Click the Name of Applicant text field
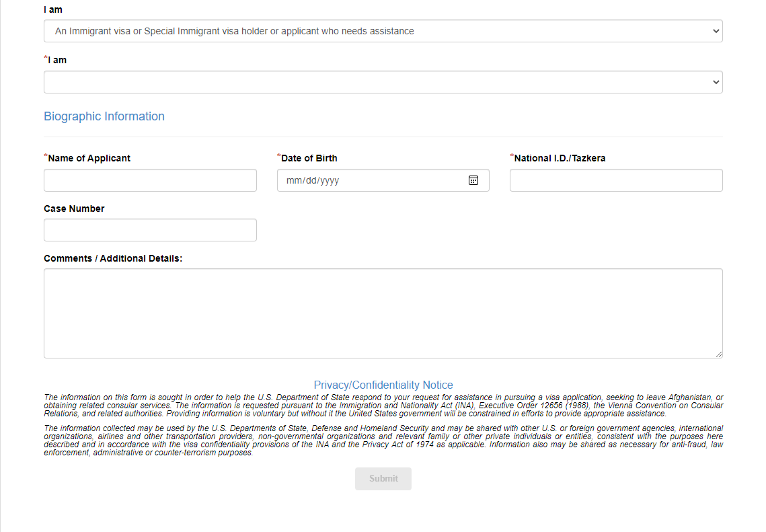The width and height of the screenshot is (766, 532). pyautogui.click(x=150, y=180)
